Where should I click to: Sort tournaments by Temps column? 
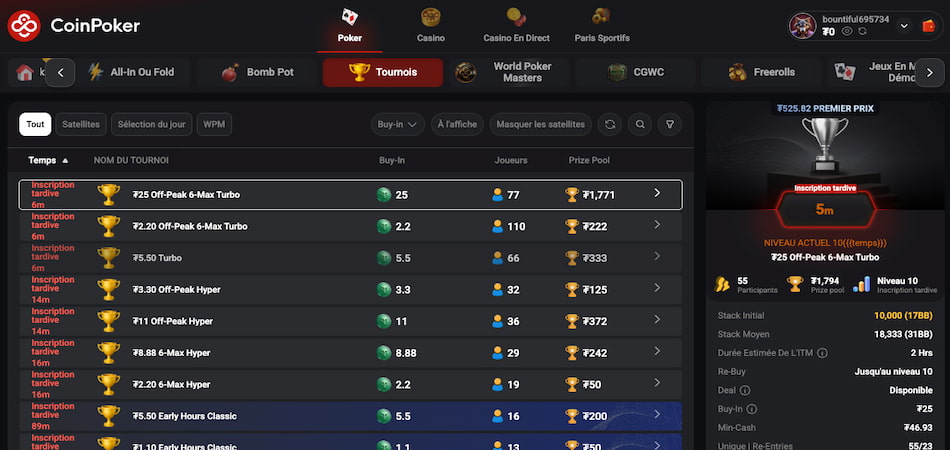point(49,160)
